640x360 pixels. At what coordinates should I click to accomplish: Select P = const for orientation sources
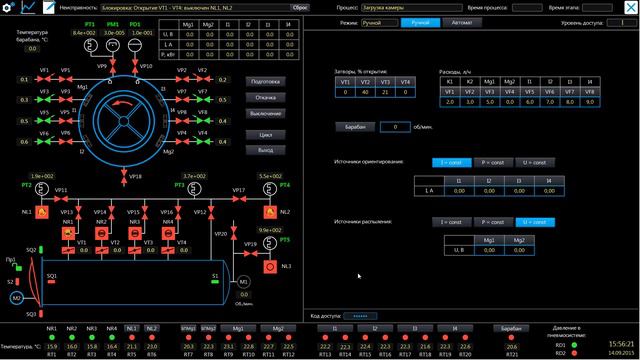pyautogui.click(x=493, y=162)
